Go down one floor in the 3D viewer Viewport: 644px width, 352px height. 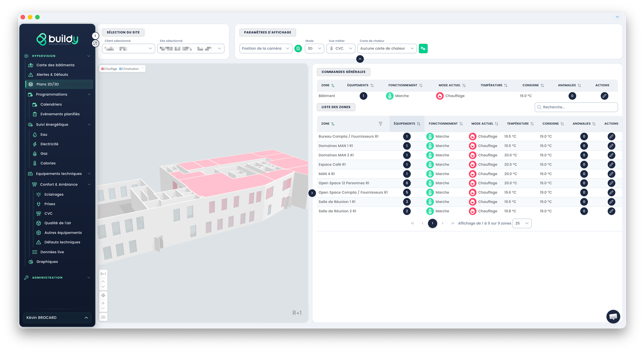point(103,287)
